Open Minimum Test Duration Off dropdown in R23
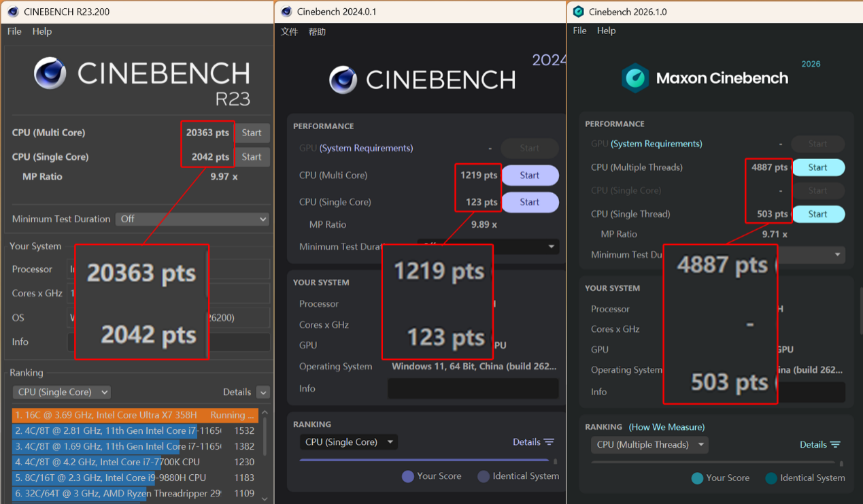This screenshot has width=863, height=504. (192, 219)
